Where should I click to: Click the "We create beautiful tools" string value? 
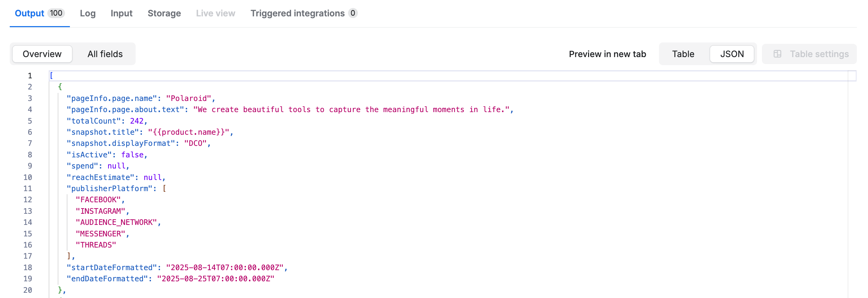(x=351, y=110)
